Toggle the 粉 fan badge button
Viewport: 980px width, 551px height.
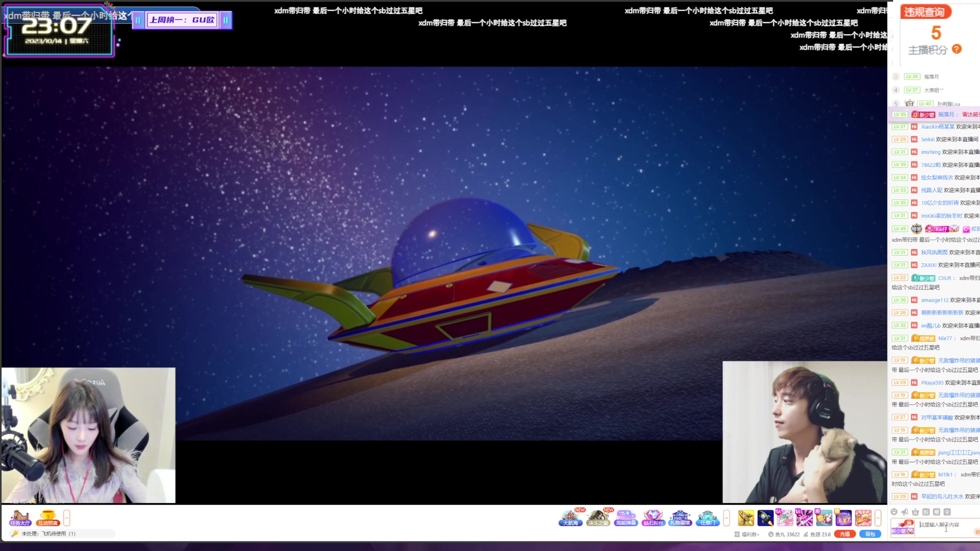tap(926, 512)
